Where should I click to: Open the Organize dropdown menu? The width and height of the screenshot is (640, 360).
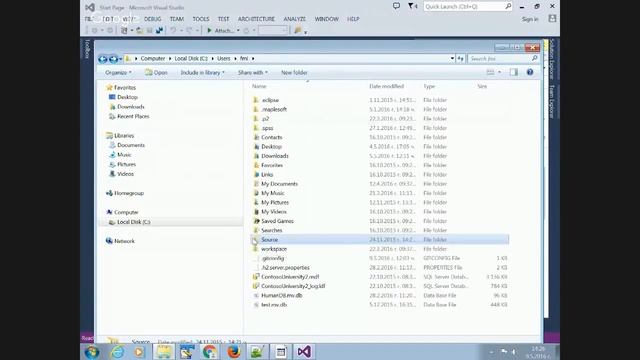118,72
